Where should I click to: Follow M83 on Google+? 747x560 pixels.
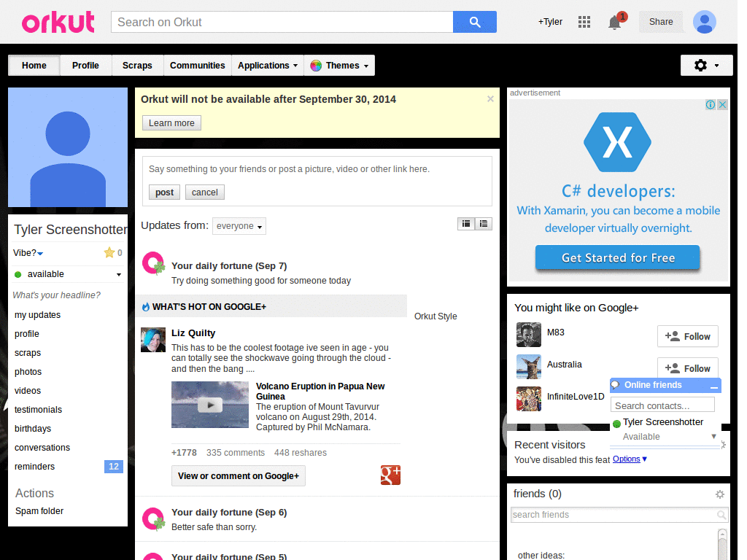point(687,337)
